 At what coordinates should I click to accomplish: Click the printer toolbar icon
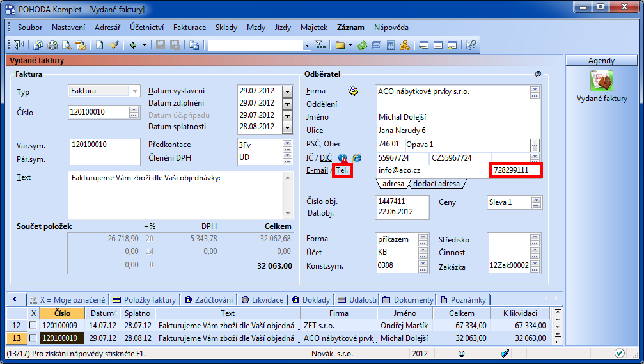52,45
